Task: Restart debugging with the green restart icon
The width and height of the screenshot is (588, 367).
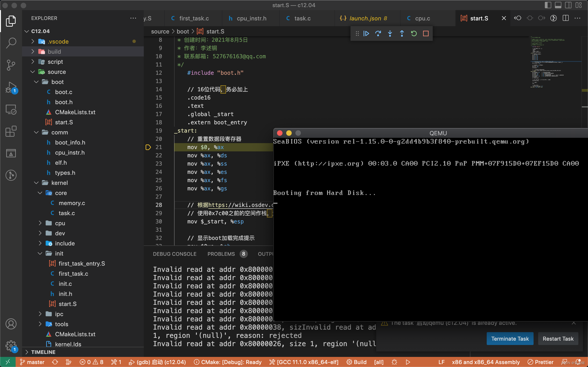Action: coord(414,33)
